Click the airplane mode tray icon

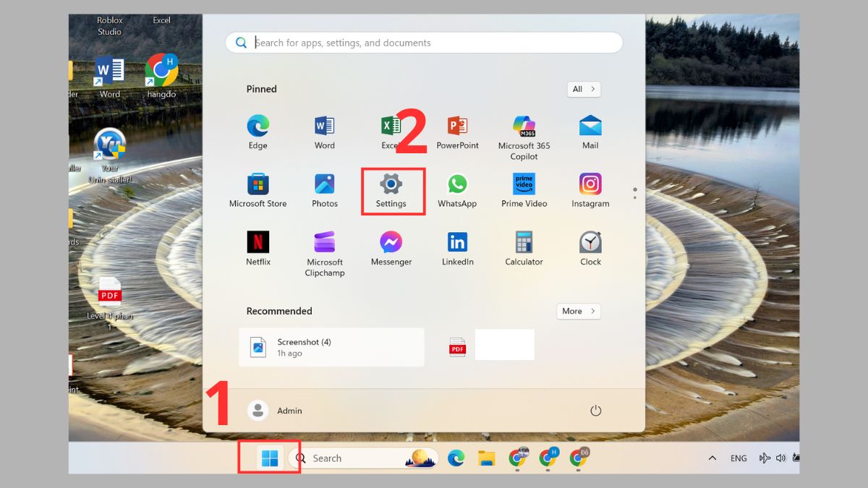[x=765, y=458]
